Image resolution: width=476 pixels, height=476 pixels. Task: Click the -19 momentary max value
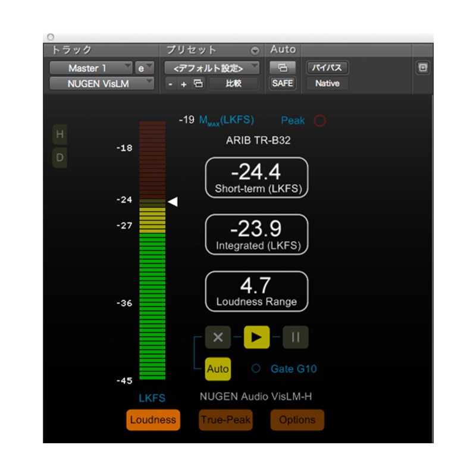[186, 120]
